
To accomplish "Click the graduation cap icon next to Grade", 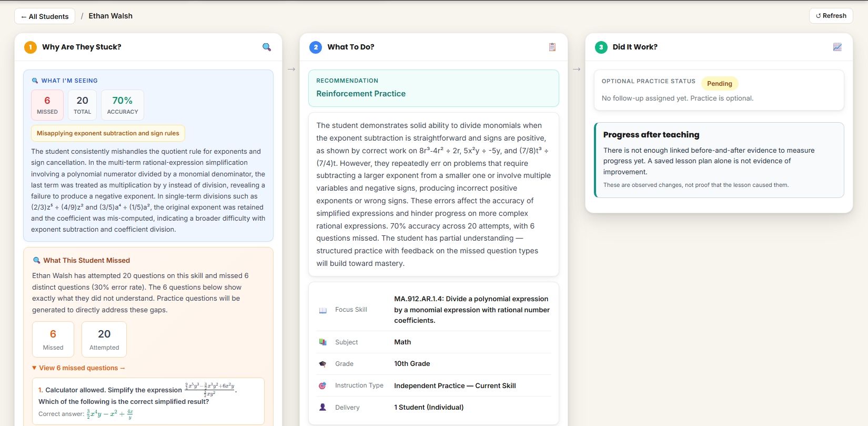I will click(x=323, y=364).
